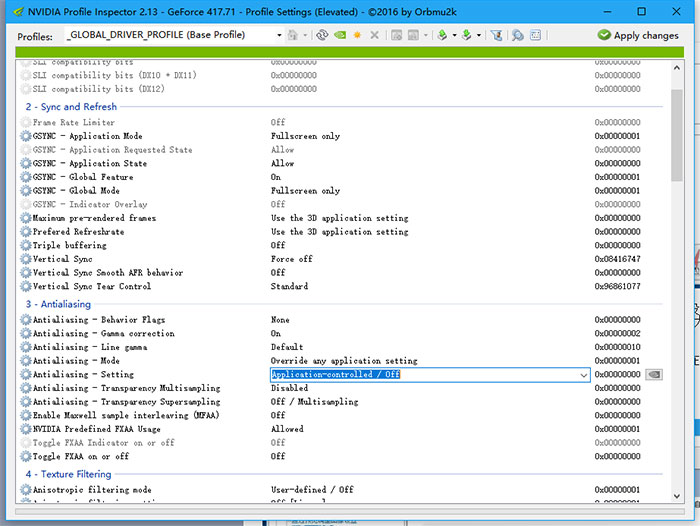Viewport: 700px width, 526px height.
Task: Click gear icon of Anisotropic filtering mode
Action: [26, 490]
